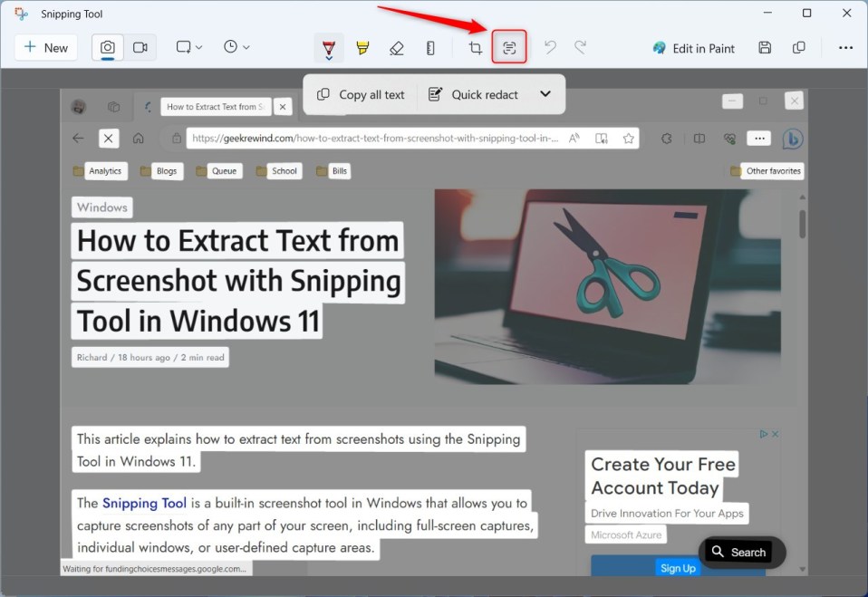Close the captured browser tab
The height and width of the screenshot is (597, 868).
(283, 107)
